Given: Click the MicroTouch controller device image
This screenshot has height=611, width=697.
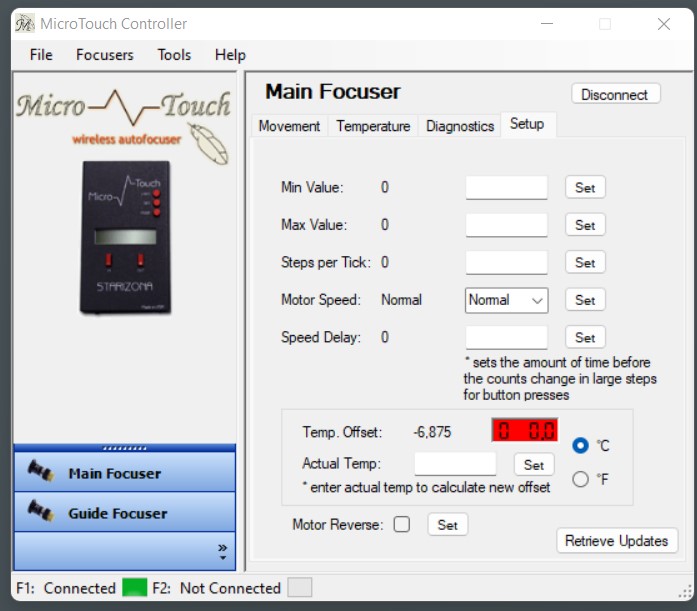Looking at the screenshot, I should [125, 237].
